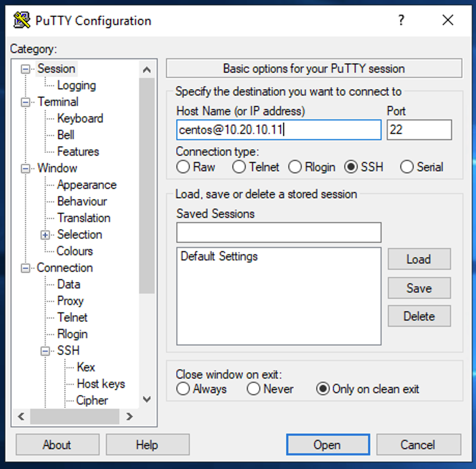Select Default Settings in saved sessions list
This screenshot has width=476, height=469.
[x=219, y=256]
